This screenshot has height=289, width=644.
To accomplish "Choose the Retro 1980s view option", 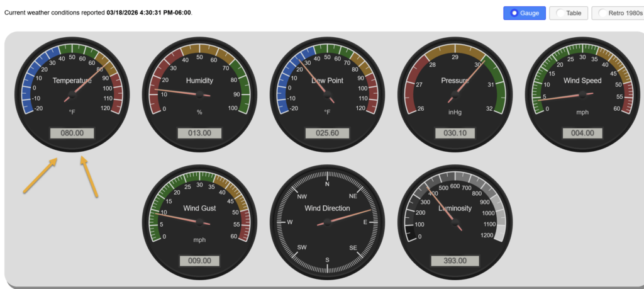I will pyautogui.click(x=616, y=13).
